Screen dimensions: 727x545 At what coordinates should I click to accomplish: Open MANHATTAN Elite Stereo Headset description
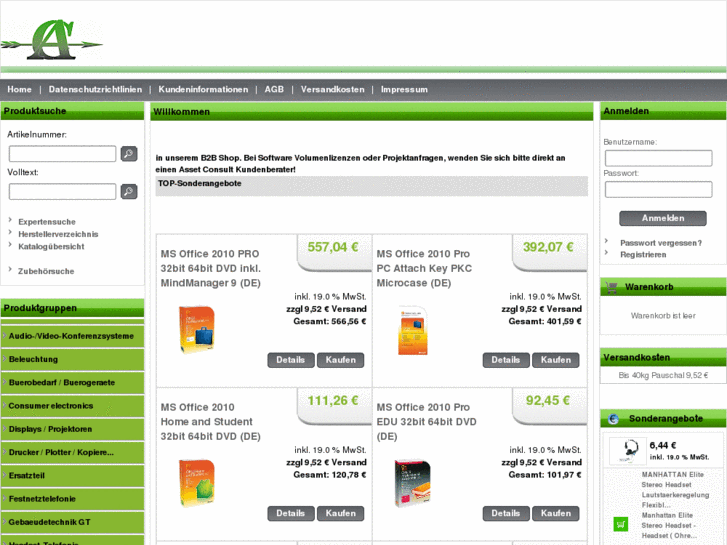coord(675,505)
